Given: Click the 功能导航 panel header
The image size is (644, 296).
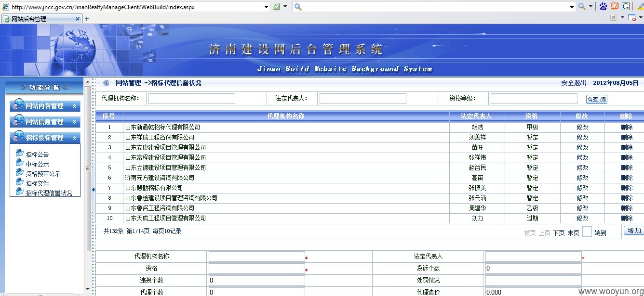Looking at the screenshot, I should [44, 87].
